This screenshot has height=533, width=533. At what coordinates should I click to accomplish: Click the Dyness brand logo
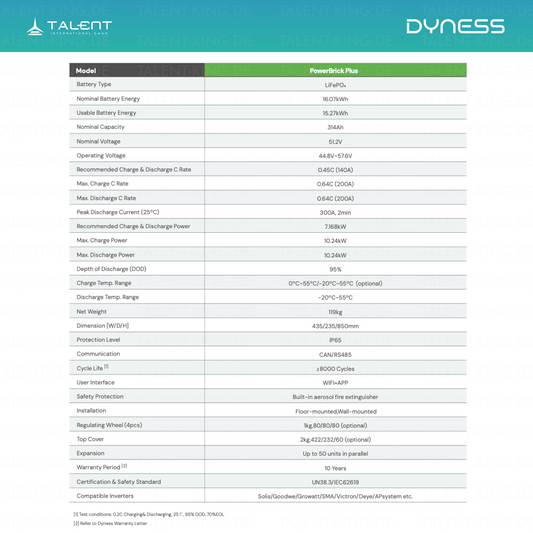tap(455, 27)
